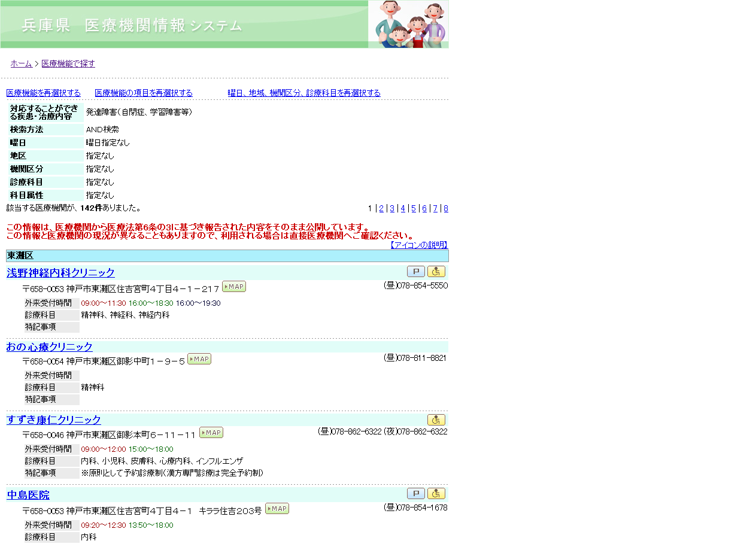Click the 東灘区 section header
This screenshot has width=756, height=544.
227,256
